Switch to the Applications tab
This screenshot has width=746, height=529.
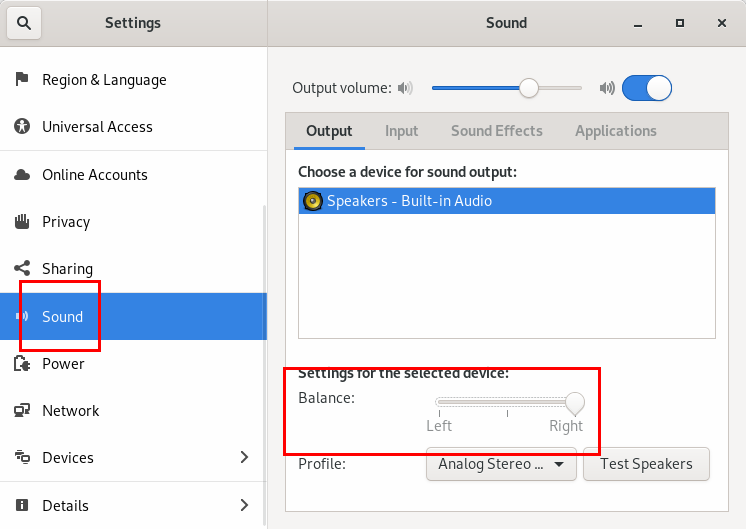tap(615, 131)
